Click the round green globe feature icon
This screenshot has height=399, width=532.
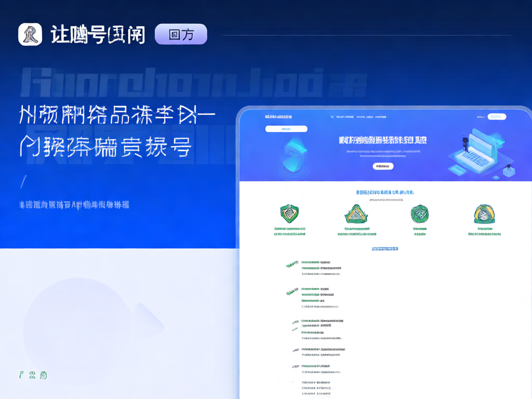pyautogui.click(x=419, y=214)
